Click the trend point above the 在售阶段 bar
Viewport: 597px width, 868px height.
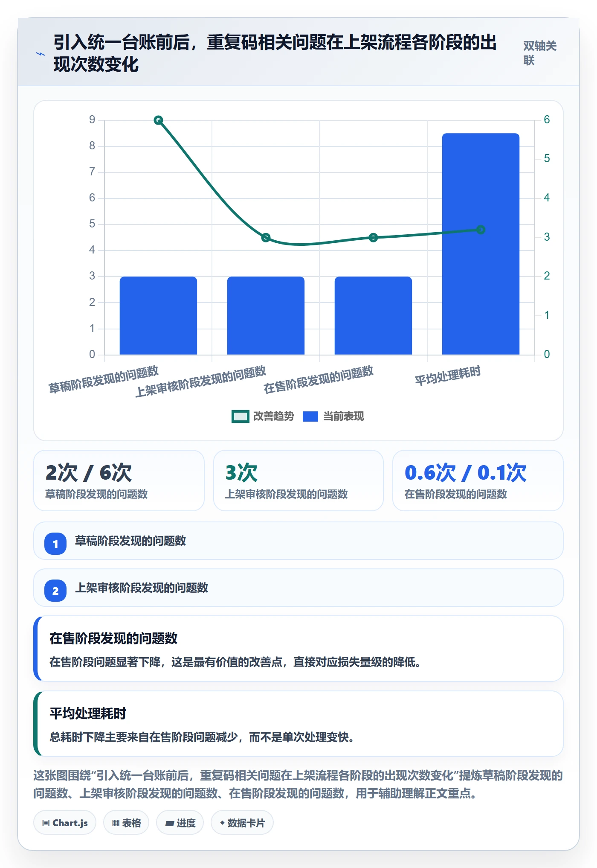[373, 238]
